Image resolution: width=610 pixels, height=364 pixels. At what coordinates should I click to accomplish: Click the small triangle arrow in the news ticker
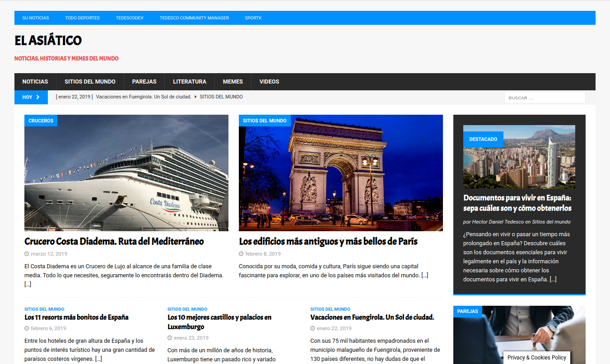[x=196, y=97]
